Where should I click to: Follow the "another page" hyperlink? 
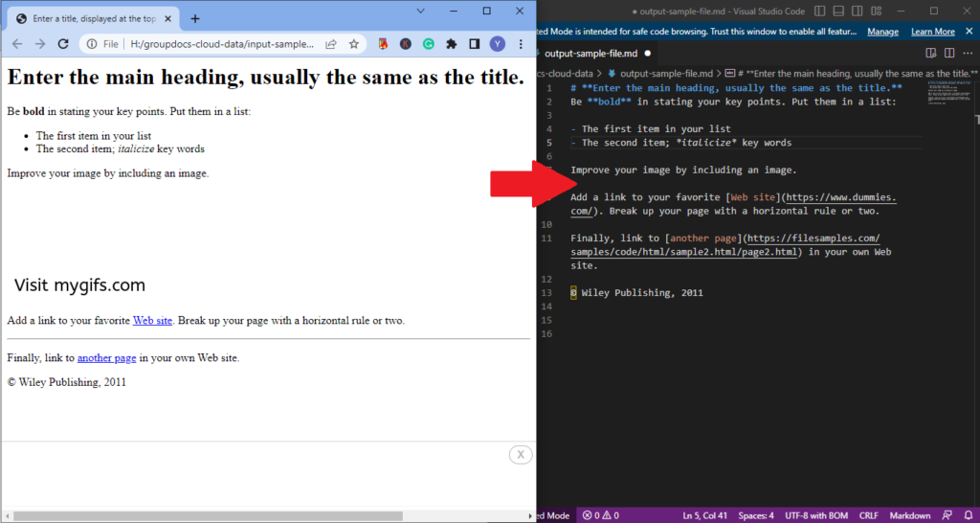point(106,358)
